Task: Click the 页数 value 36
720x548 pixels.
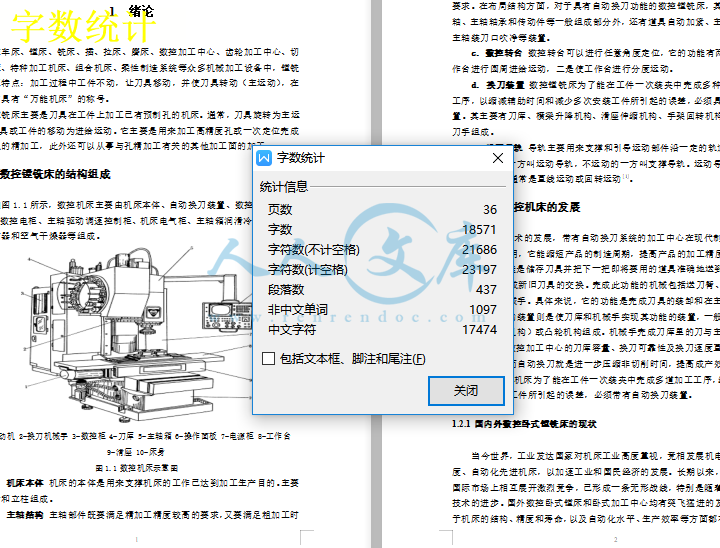Action: (489, 210)
